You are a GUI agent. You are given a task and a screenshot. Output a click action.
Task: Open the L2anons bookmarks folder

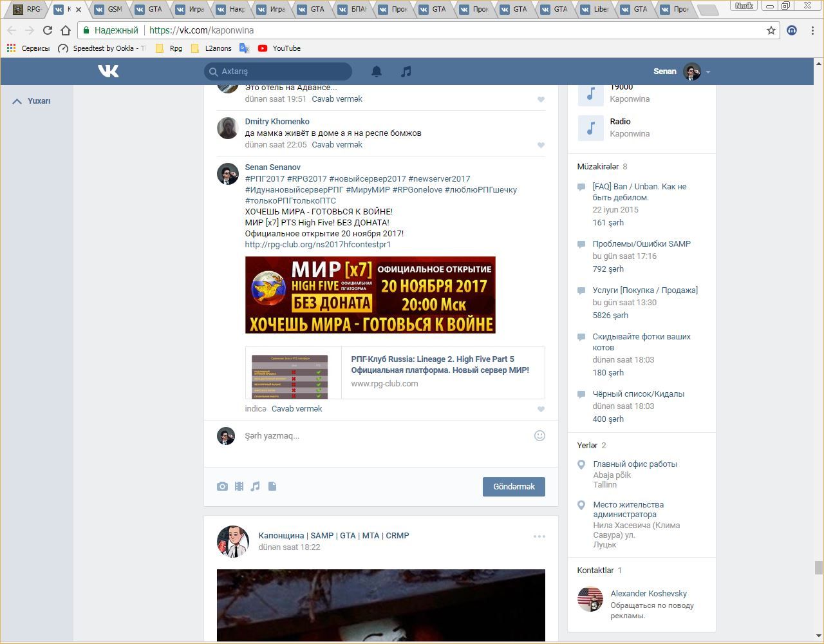click(x=211, y=48)
